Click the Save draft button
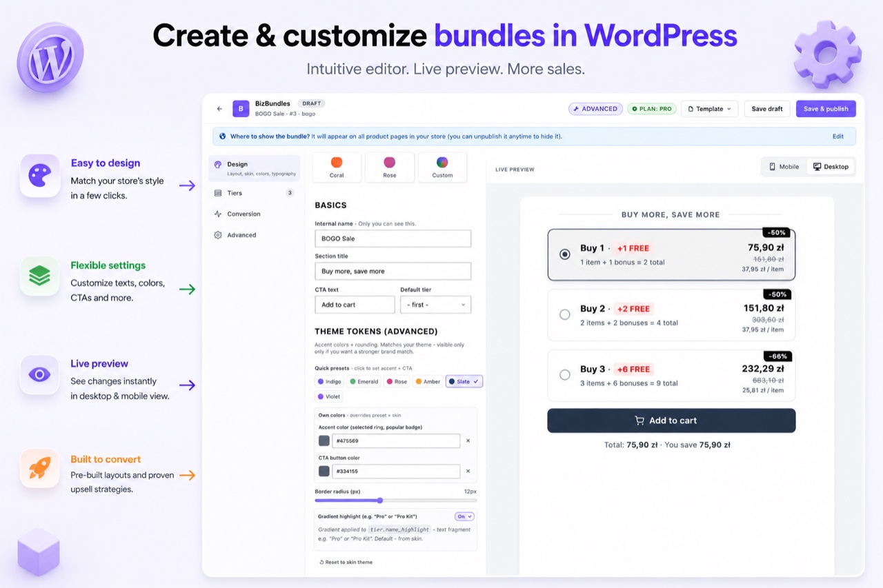 click(767, 109)
